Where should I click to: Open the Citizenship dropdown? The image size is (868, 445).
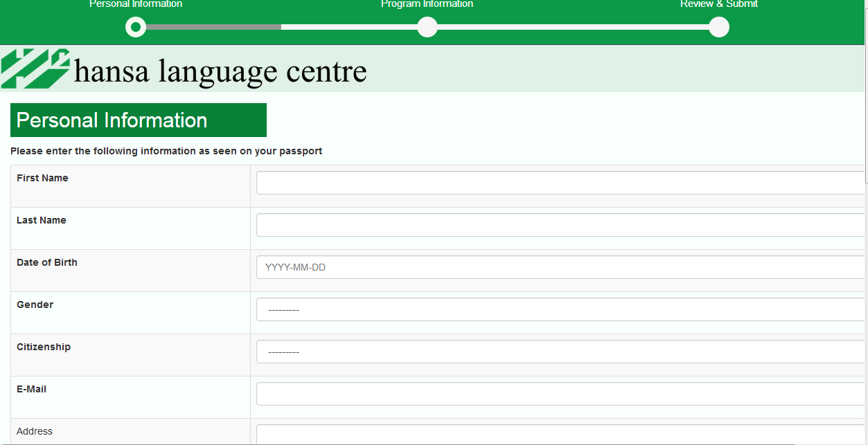pyautogui.click(x=560, y=352)
